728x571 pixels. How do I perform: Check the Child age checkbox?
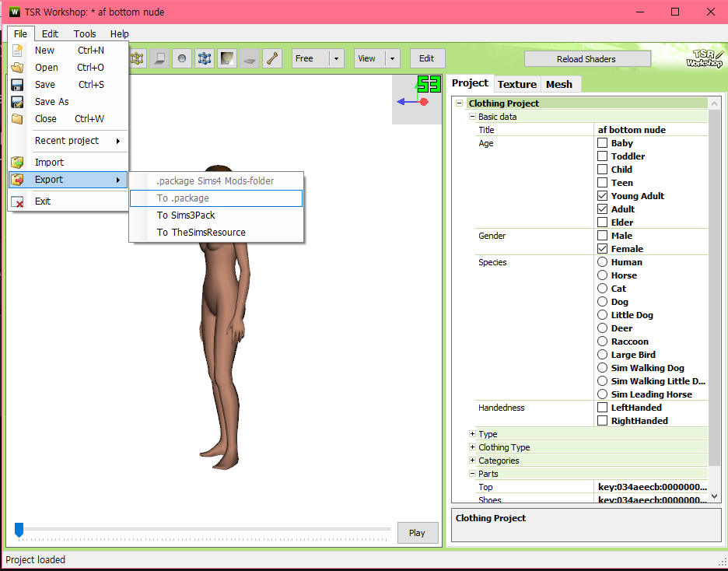[x=602, y=169]
